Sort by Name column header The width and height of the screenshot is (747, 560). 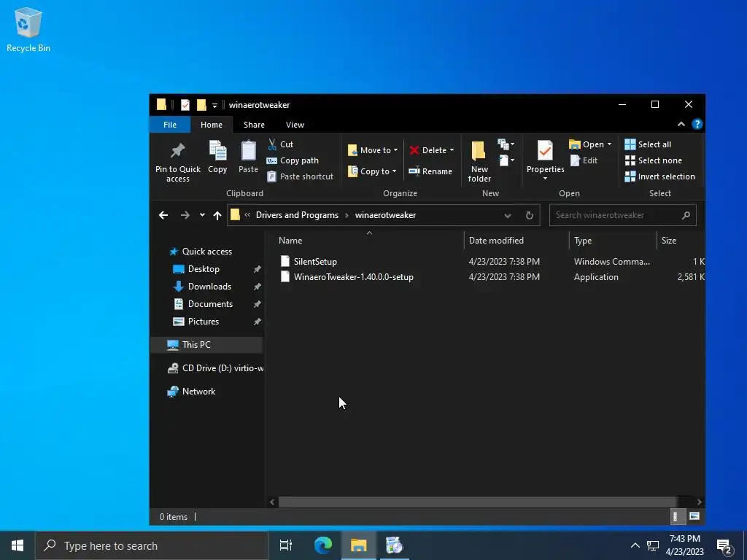[x=368, y=241]
